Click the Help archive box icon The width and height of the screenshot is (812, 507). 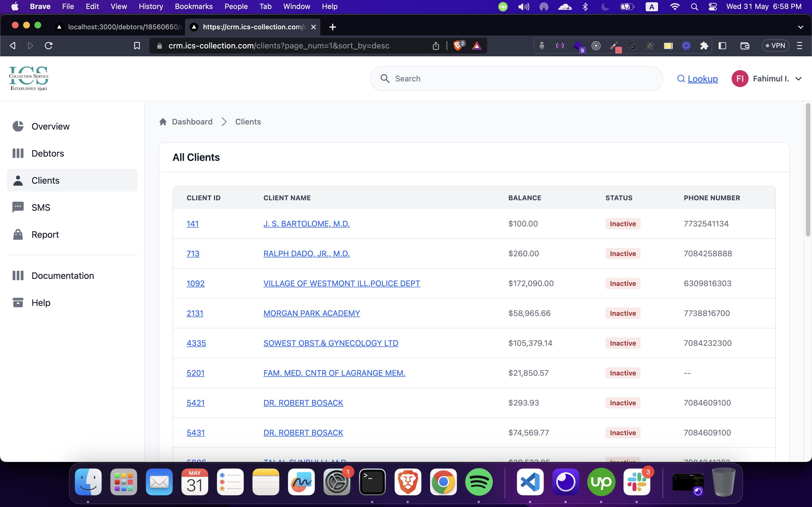[x=18, y=303]
